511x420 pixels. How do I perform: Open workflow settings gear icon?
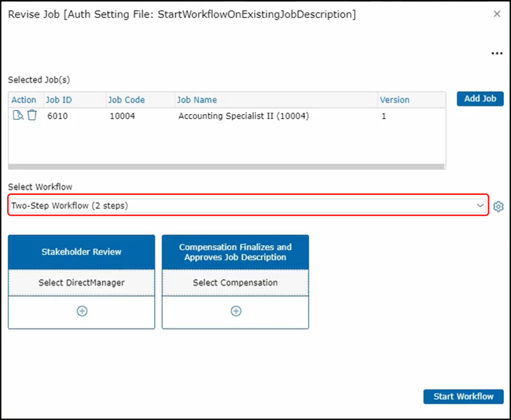coord(498,206)
